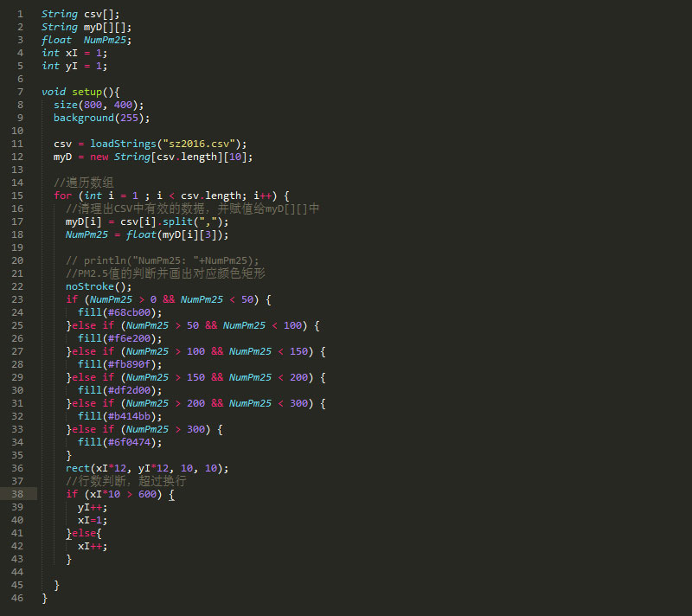Click the 'fill(#df2d00);' line
Screen dimensions: 692x616
119,390
